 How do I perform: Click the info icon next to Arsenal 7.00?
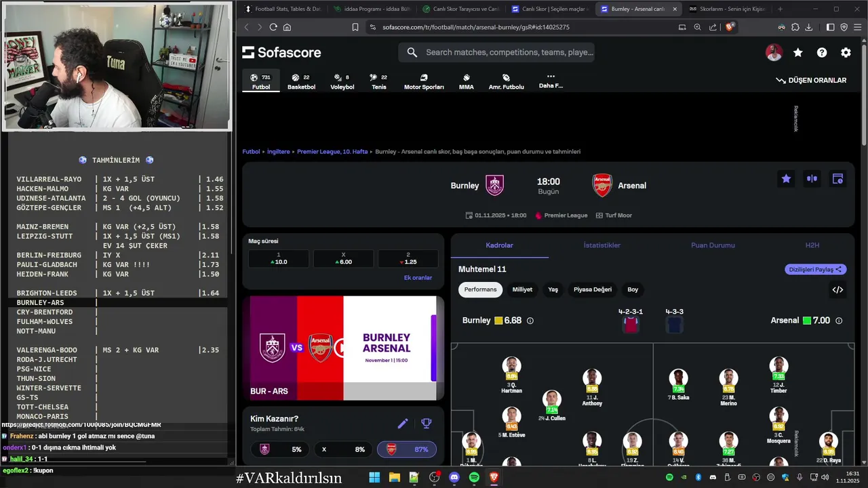tap(839, 321)
